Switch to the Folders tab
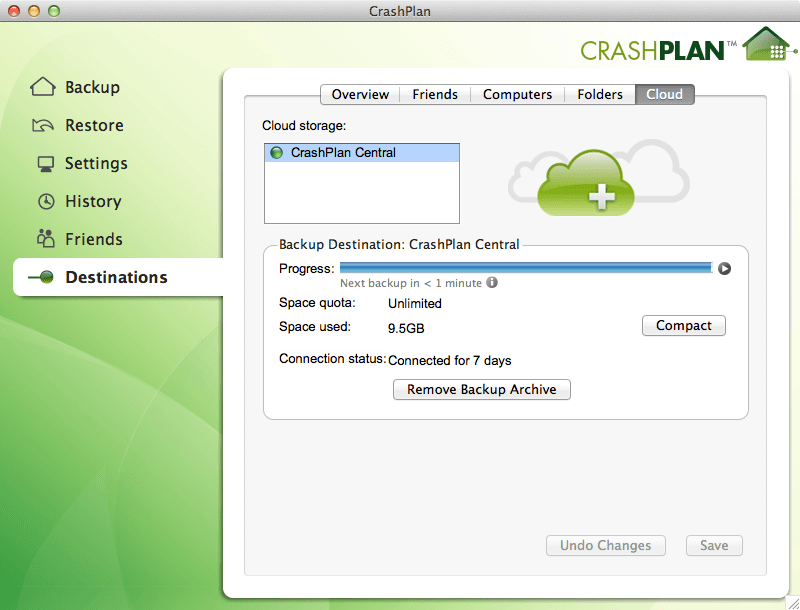This screenshot has width=800, height=610. click(x=599, y=94)
